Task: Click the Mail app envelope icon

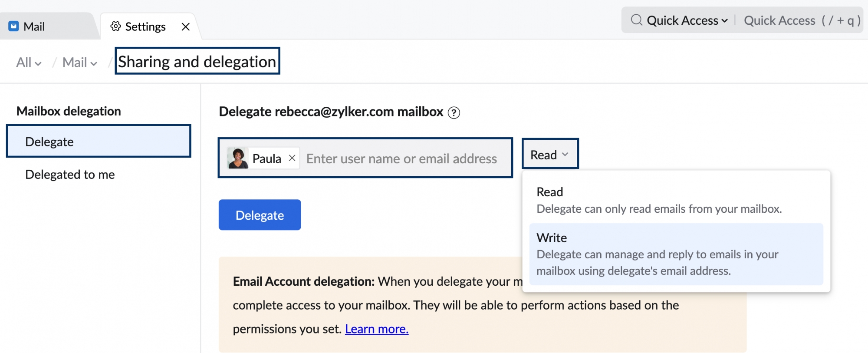Action: pos(14,26)
